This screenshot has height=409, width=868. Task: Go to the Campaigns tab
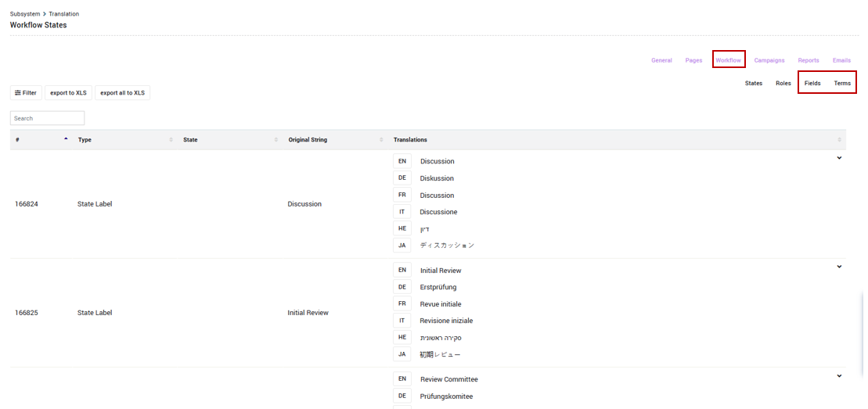[x=769, y=60]
